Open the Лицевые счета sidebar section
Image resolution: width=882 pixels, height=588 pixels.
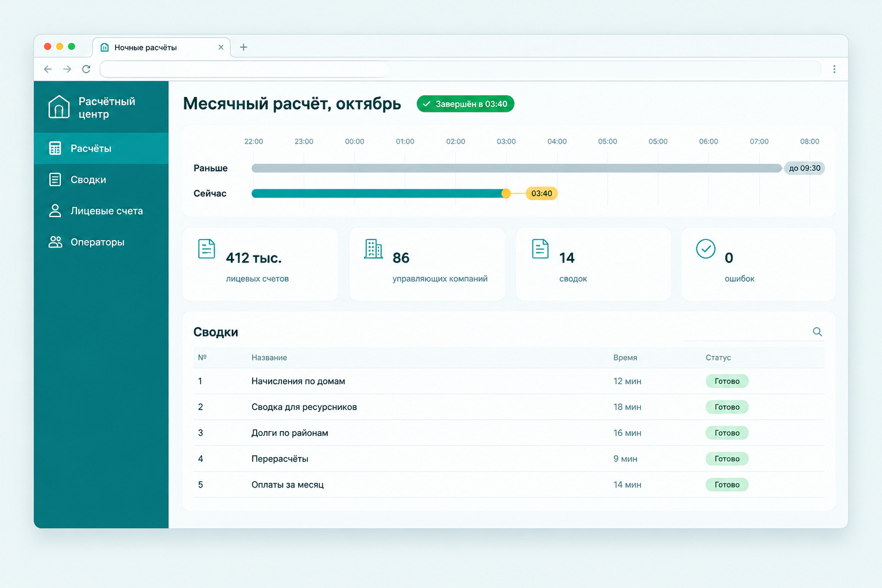coord(101,211)
